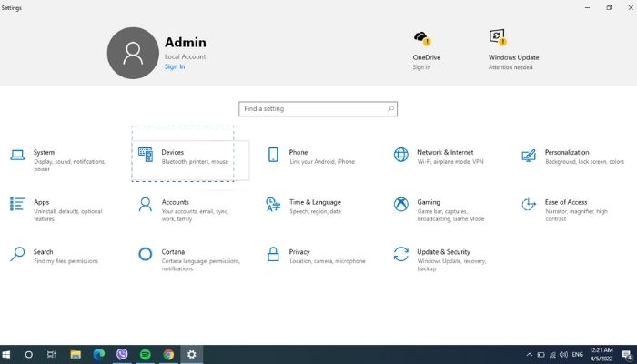Open the volume speaker tray icon

point(563,355)
